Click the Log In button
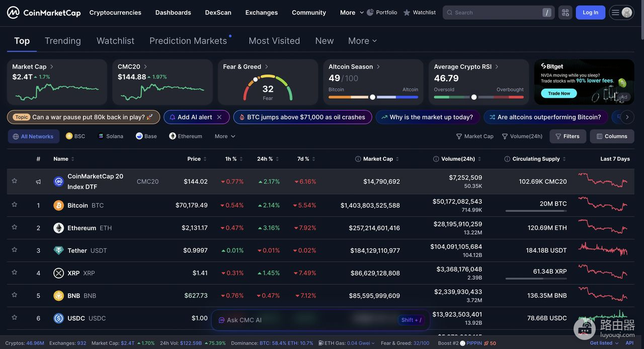Image resolution: width=644 pixels, height=349 pixels. 591,13
